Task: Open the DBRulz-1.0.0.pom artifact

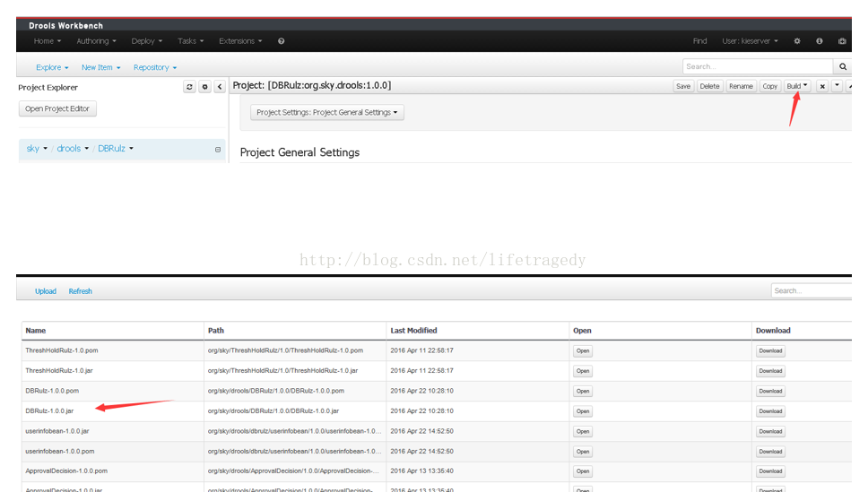Action: [x=582, y=392]
